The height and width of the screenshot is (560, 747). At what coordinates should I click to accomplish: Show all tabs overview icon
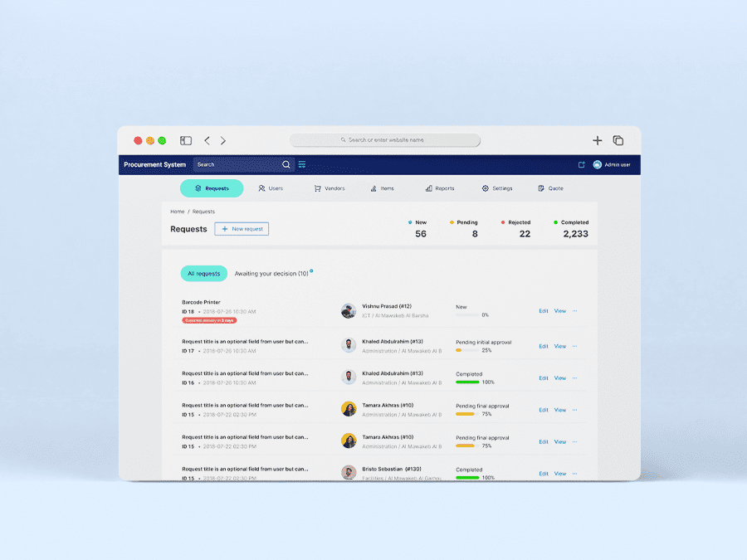pyautogui.click(x=618, y=140)
